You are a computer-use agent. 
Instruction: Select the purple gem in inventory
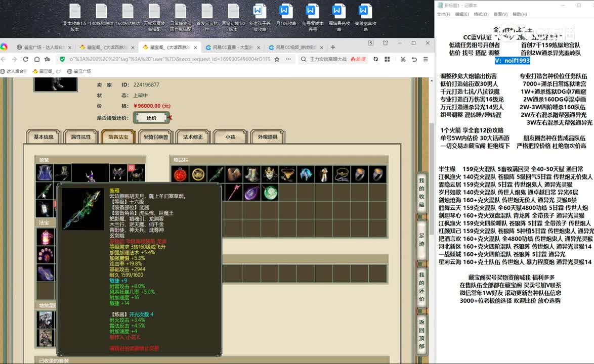pos(252,193)
